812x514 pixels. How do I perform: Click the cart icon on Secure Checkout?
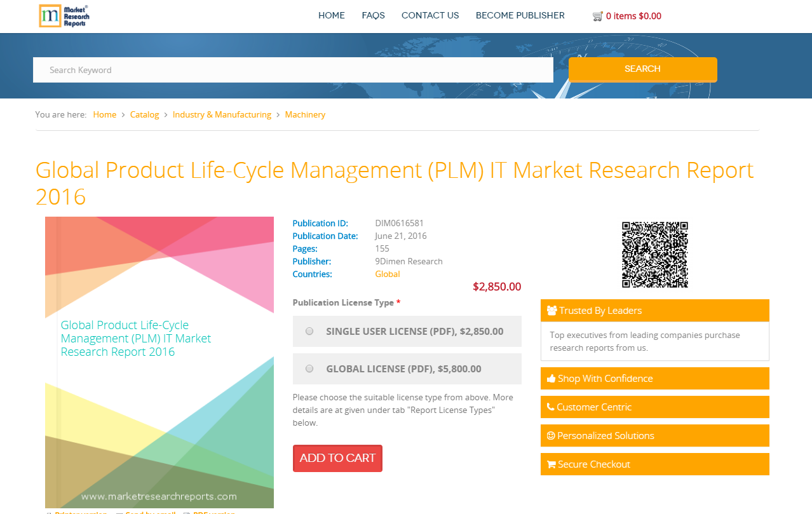[550, 464]
